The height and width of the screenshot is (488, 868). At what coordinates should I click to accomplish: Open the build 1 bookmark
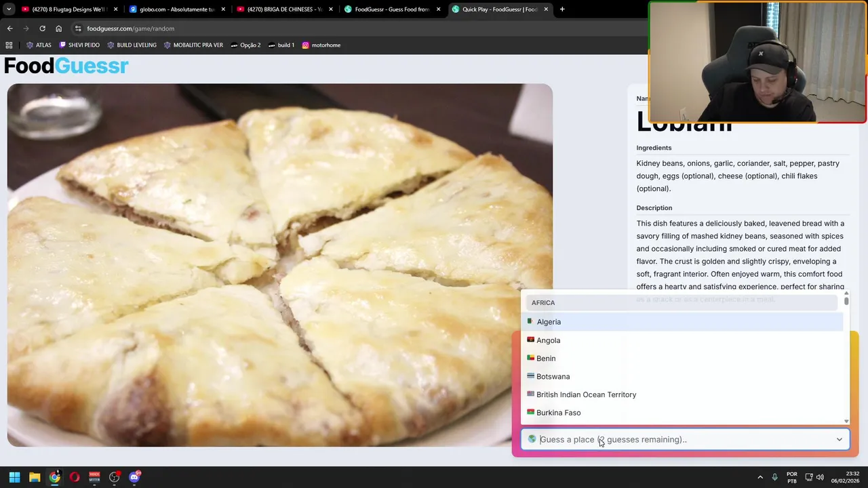click(x=281, y=45)
